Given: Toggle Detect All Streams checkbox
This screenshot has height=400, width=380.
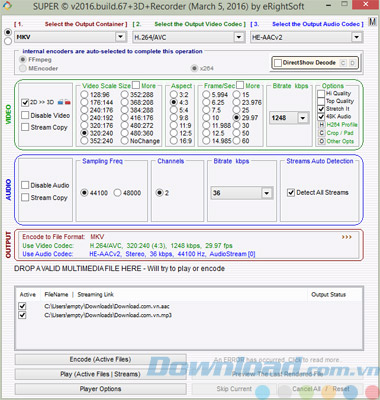Looking at the screenshot, I should [291, 193].
